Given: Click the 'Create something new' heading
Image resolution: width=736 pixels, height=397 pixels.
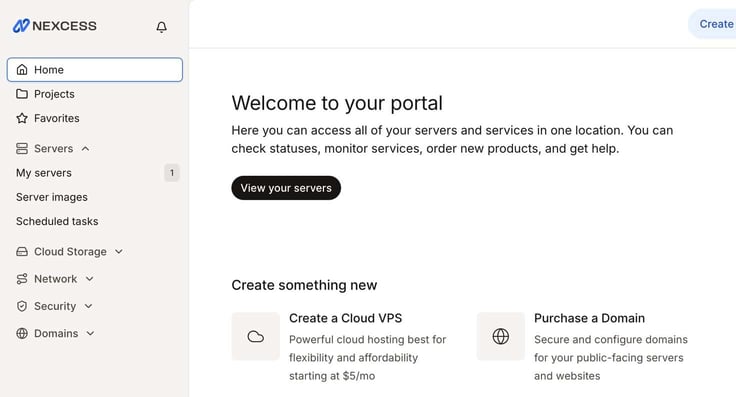Looking at the screenshot, I should pos(304,285).
